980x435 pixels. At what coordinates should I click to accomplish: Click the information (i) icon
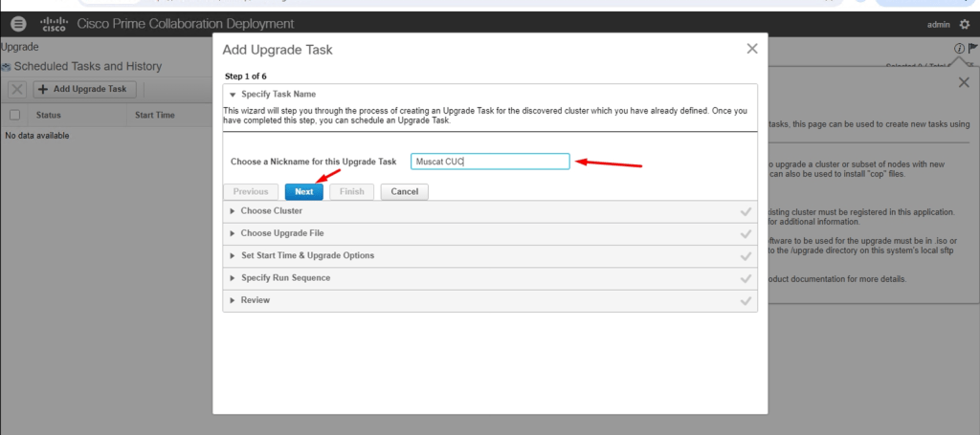point(958,49)
